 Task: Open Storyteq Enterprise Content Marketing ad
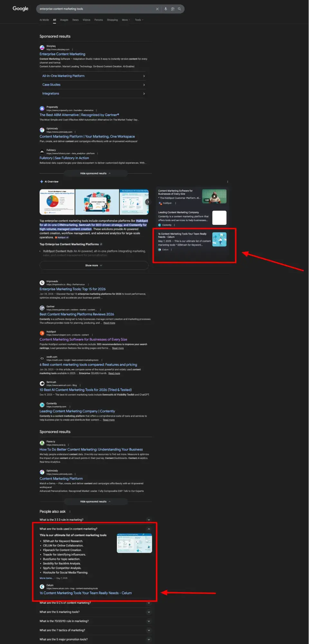[x=62, y=54]
